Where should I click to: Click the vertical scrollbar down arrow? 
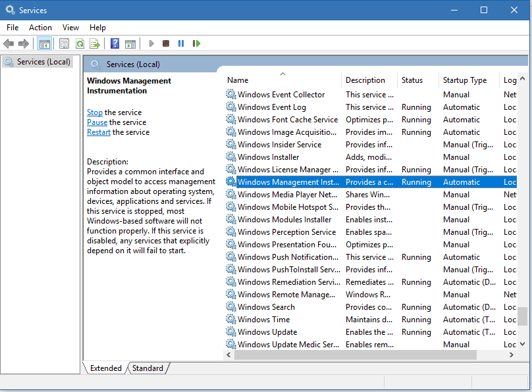click(x=523, y=344)
